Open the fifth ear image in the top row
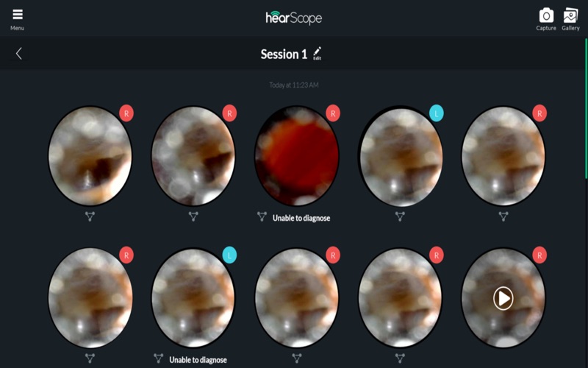Viewport: 588px width, 368px height. [503, 156]
